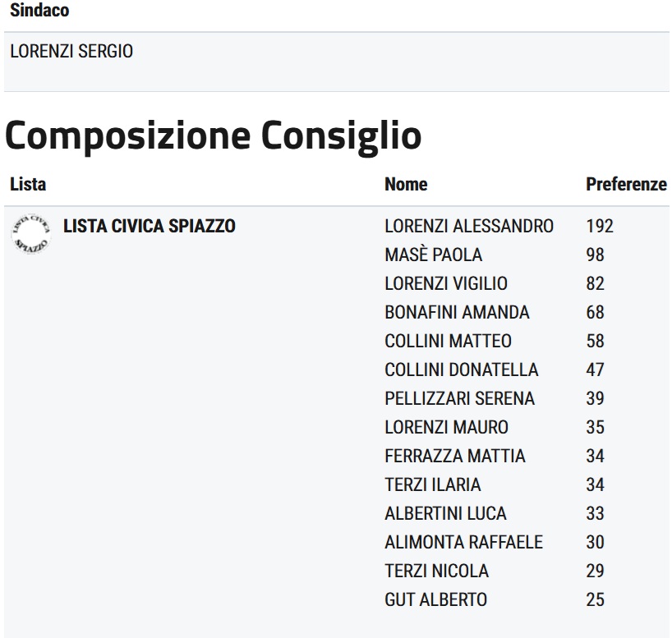This screenshot has height=638, width=672.
Task: Click the Sindaco header label
Action: coord(39,11)
